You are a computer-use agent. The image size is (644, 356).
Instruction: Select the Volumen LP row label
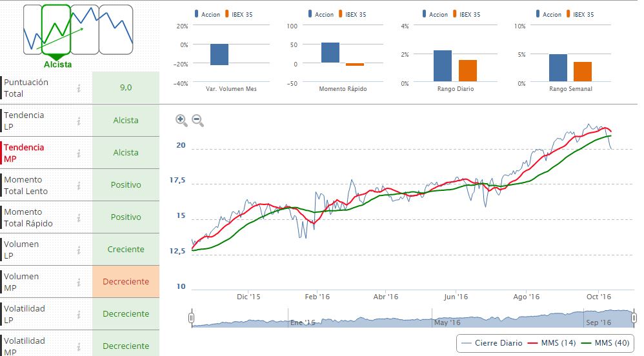(x=22, y=250)
